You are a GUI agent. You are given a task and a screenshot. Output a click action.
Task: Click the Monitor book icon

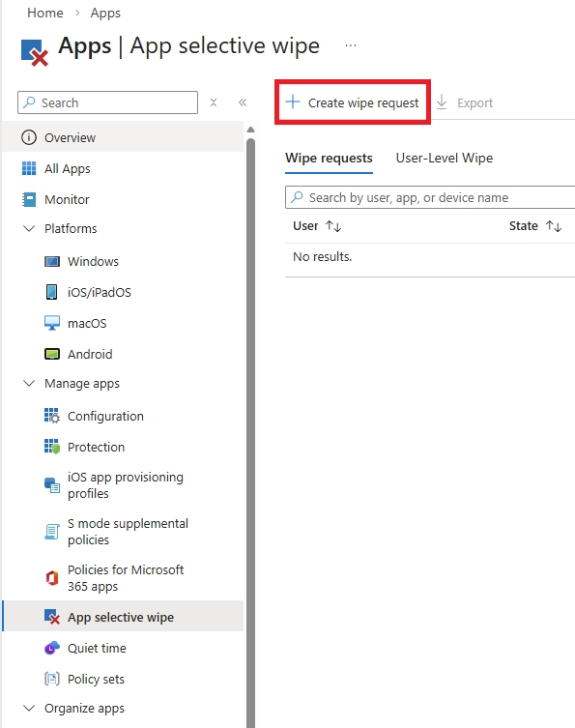coord(29,199)
